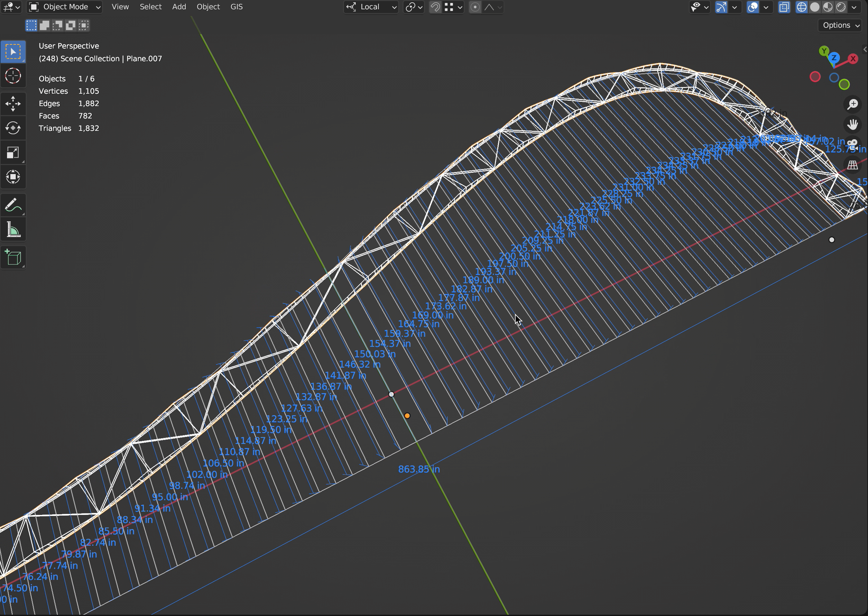The width and height of the screenshot is (868, 616).
Task: Open the editor type dropdown
Action: pos(11,7)
